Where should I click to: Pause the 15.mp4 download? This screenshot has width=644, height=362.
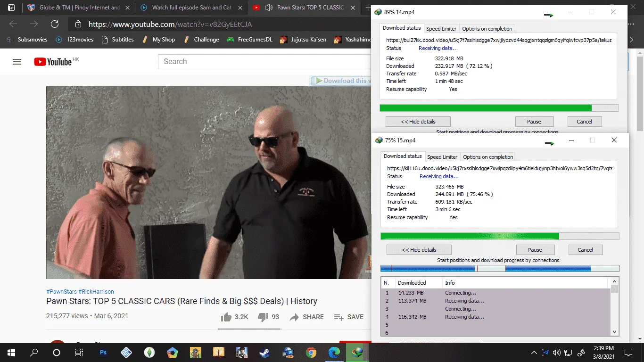[535, 250]
